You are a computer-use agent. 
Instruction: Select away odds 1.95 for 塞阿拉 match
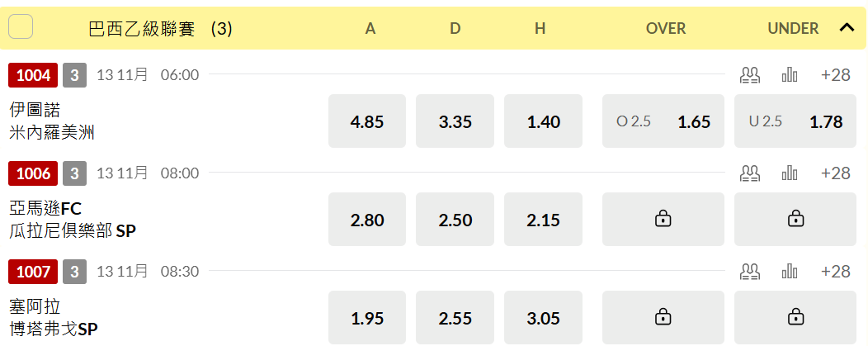point(367,318)
